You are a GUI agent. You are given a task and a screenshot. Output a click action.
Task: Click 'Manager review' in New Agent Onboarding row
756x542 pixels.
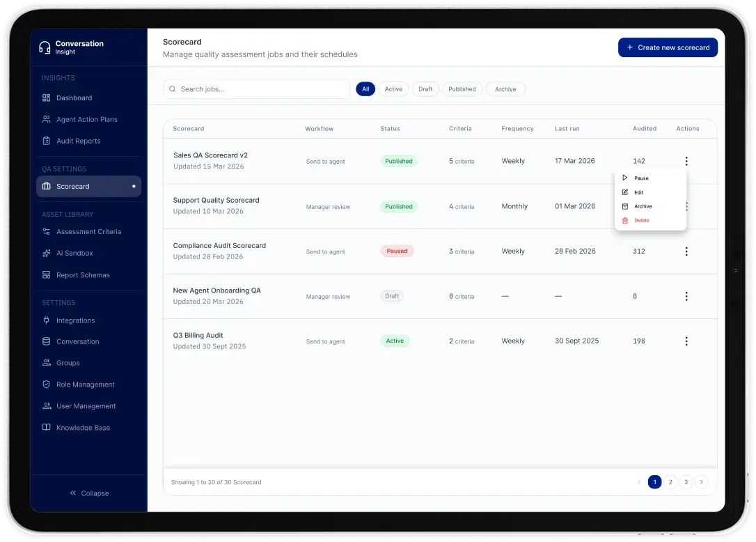(328, 296)
